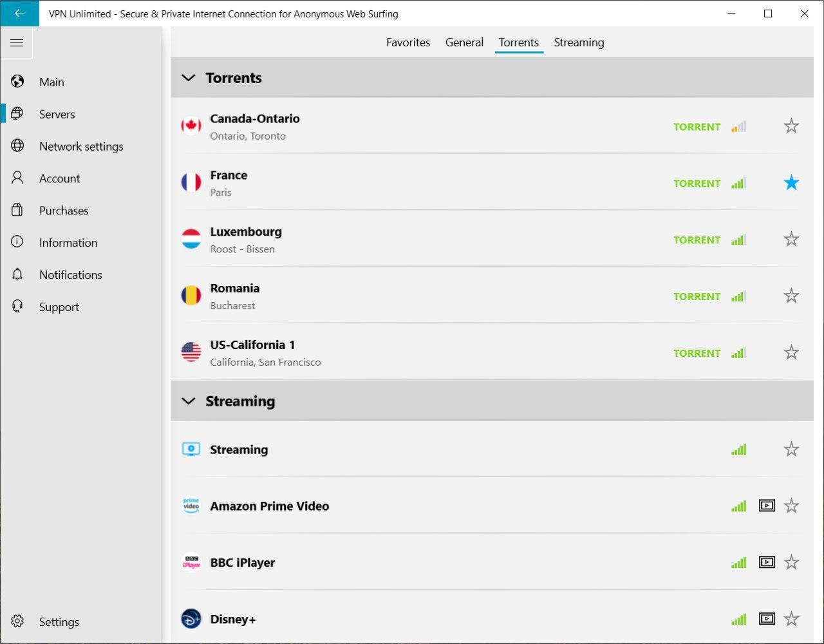
Task: Click the Disney+ logo
Action: (x=191, y=619)
